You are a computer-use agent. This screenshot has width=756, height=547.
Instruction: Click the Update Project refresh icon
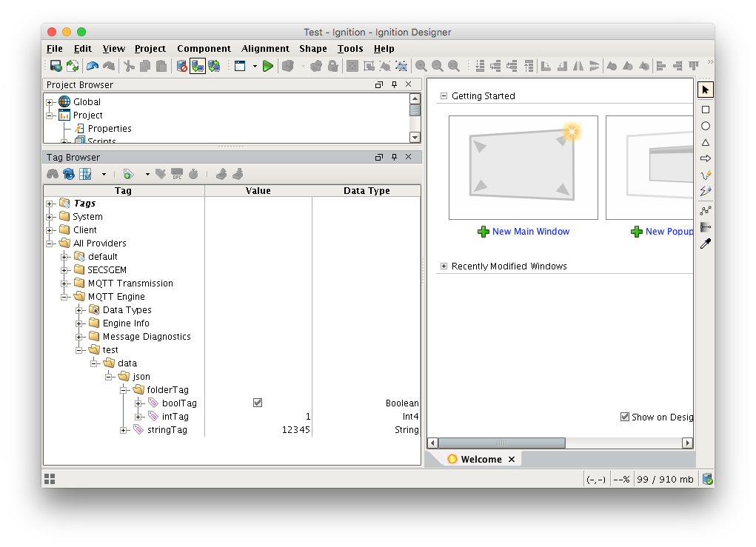73,66
